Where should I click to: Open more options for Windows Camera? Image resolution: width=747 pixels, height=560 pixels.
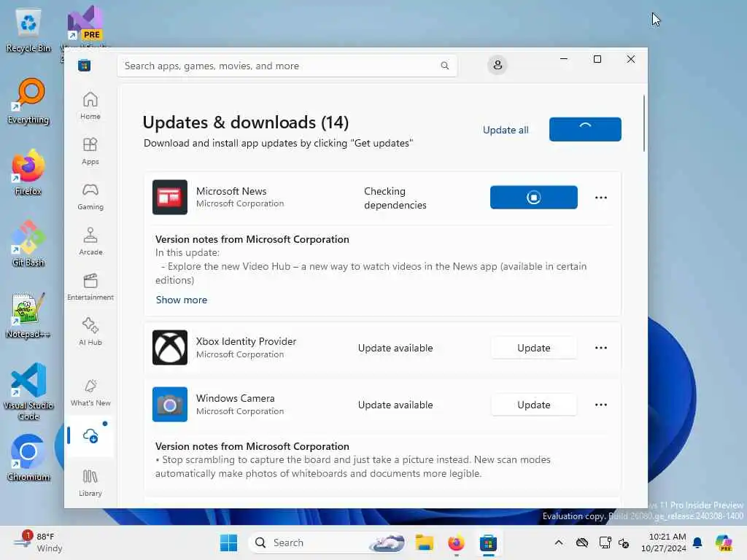[601, 405]
